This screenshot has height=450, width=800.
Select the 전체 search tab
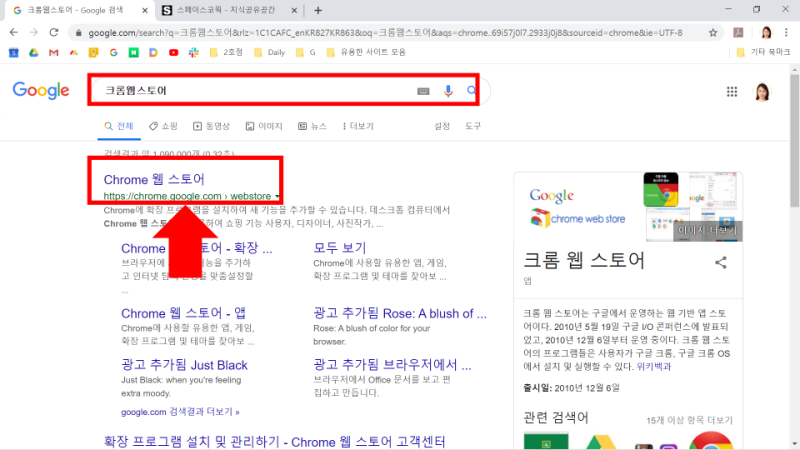(119, 126)
